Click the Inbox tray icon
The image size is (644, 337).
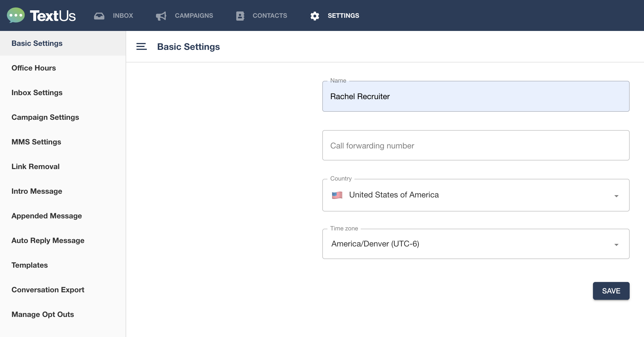click(x=99, y=16)
